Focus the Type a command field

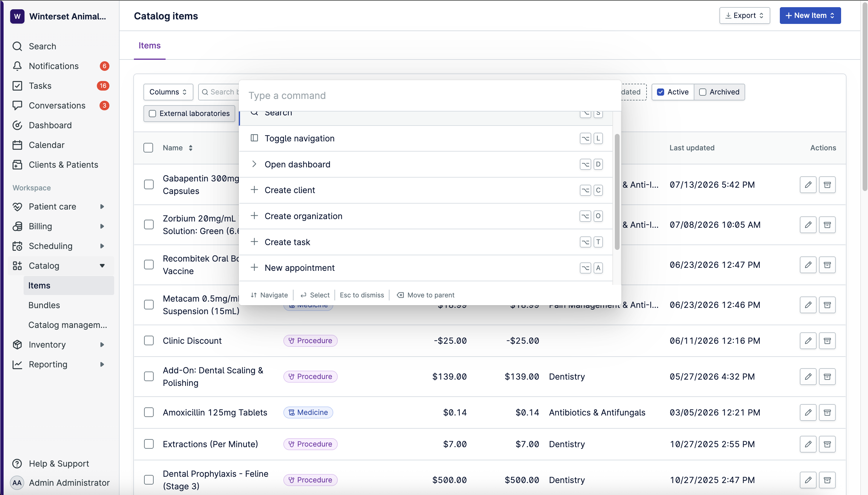(430, 96)
